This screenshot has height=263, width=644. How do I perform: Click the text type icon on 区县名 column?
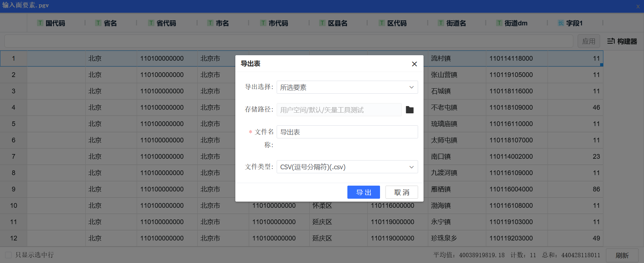pos(322,23)
